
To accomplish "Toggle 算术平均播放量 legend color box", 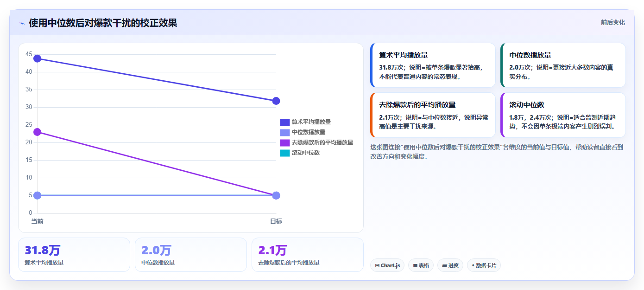I will [x=285, y=122].
